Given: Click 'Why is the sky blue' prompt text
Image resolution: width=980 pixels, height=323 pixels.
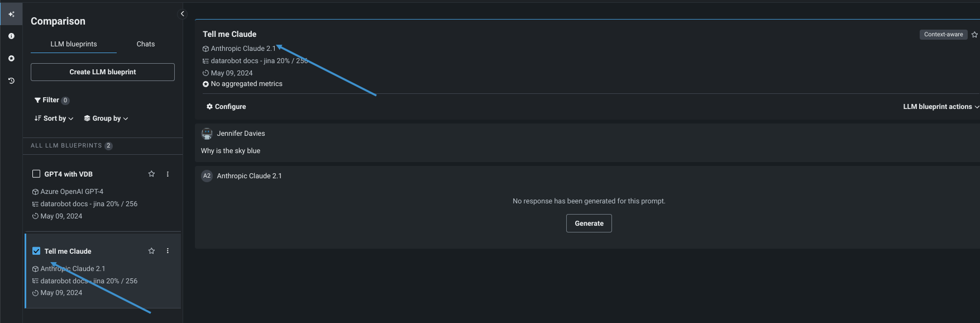Looking at the screenshot, I should (231, 151).
